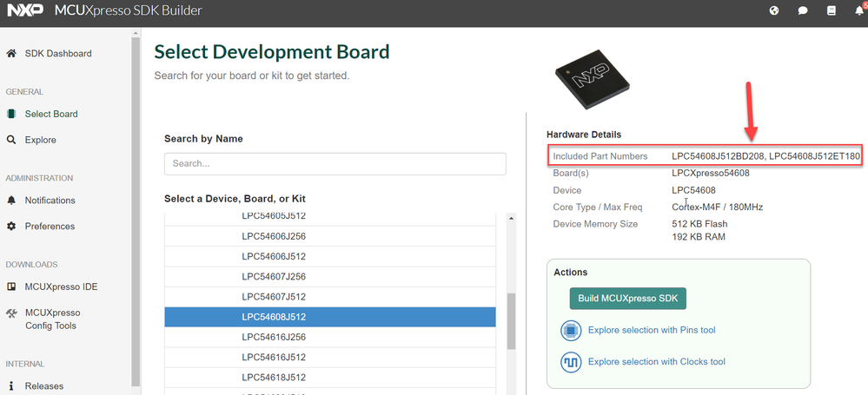
Task: Open Notifications in the sidebar
Action: coord(50,201)
